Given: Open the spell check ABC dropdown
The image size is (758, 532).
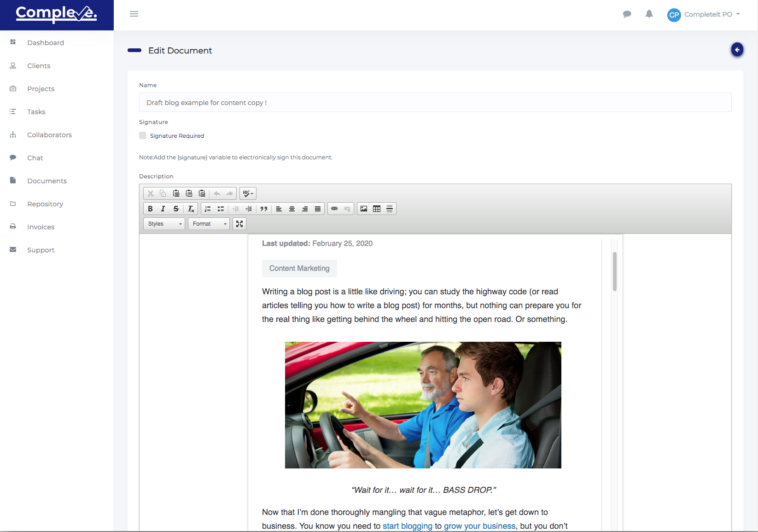Looking at the screenshot, I should click(x=248, y=193).
